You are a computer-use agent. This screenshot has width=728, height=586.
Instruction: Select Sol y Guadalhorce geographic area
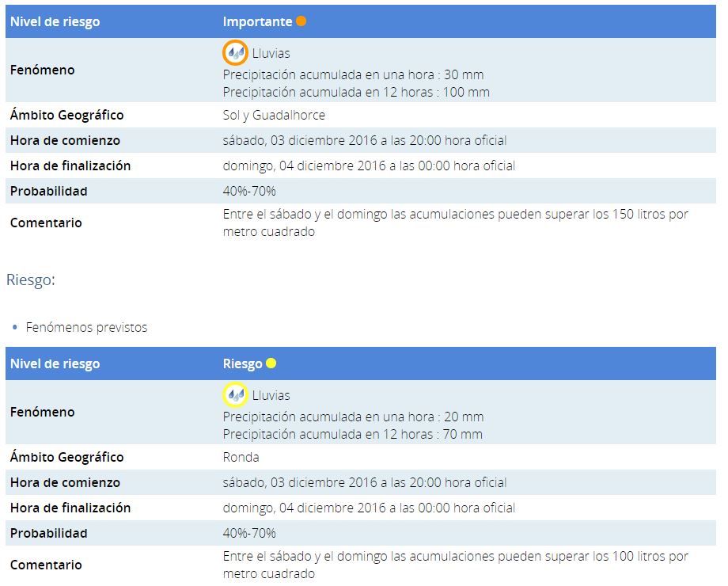tap(274, 115)
